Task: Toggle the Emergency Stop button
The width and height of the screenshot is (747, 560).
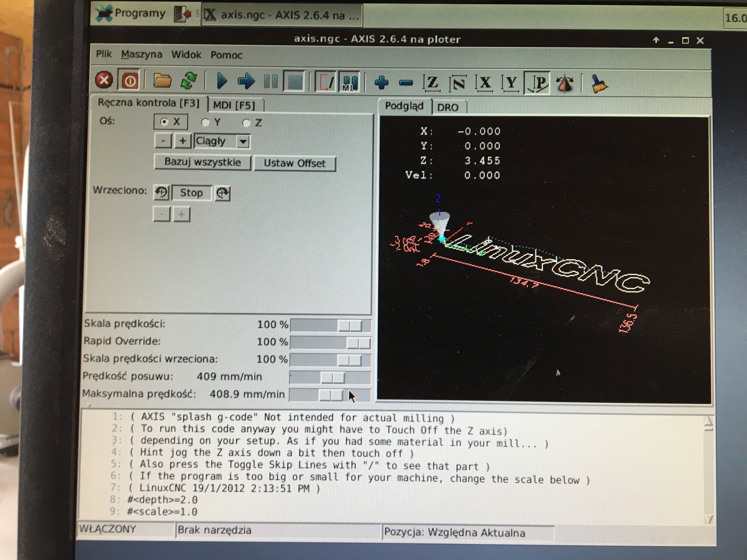Action: tap(104, 80)
